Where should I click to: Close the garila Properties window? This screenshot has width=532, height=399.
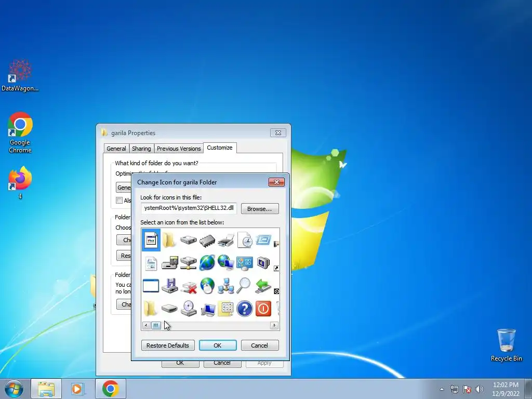[278, 132]
